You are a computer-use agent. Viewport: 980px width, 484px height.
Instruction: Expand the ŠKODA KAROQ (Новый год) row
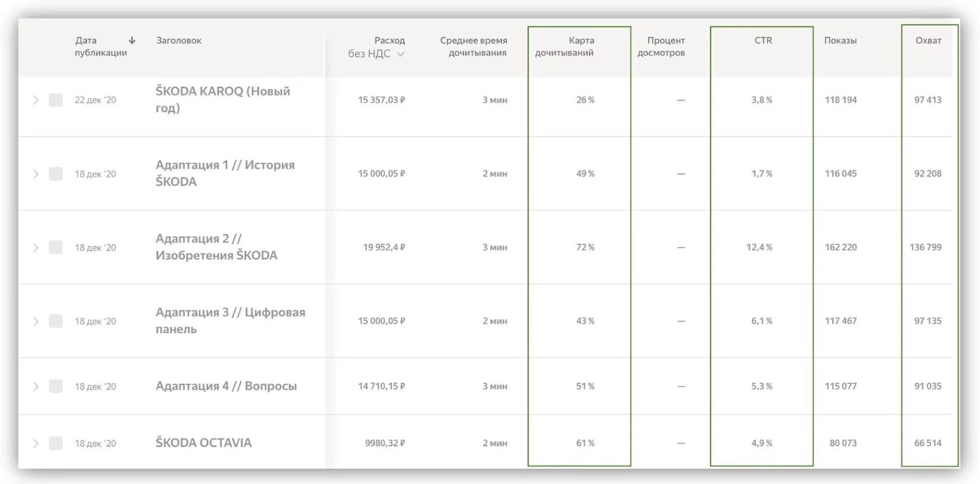(x=36, y=100)
